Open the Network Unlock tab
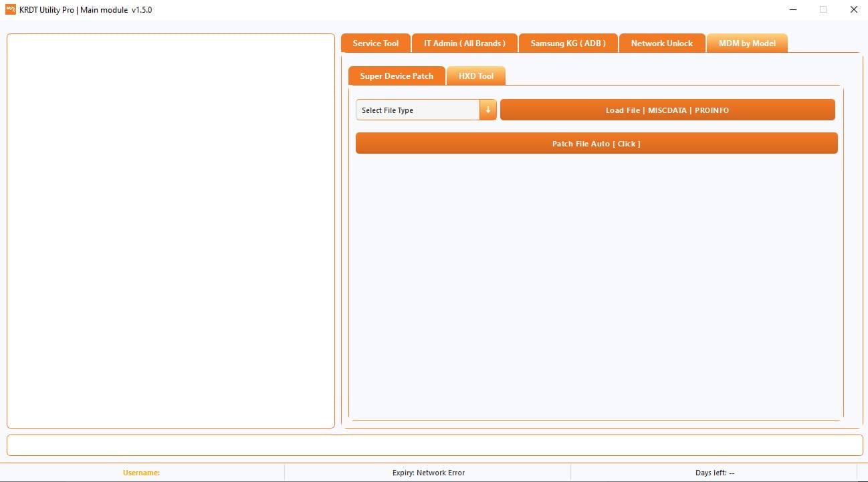This screenshot has width=868, height=482. pyautogui.click(x=661, y=43)
